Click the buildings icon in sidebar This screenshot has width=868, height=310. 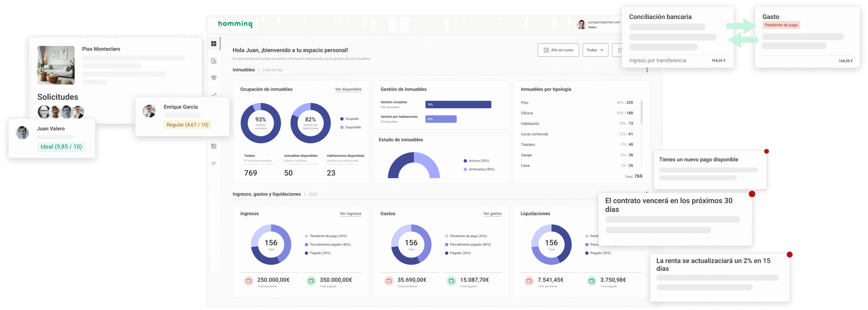pos(214,61)
